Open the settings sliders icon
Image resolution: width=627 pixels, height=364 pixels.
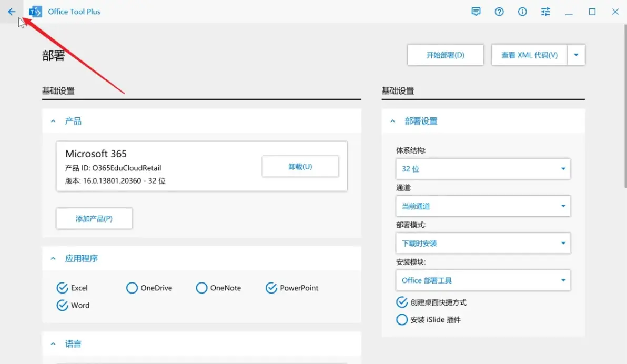pyautogui.click(x=545, y=12)
